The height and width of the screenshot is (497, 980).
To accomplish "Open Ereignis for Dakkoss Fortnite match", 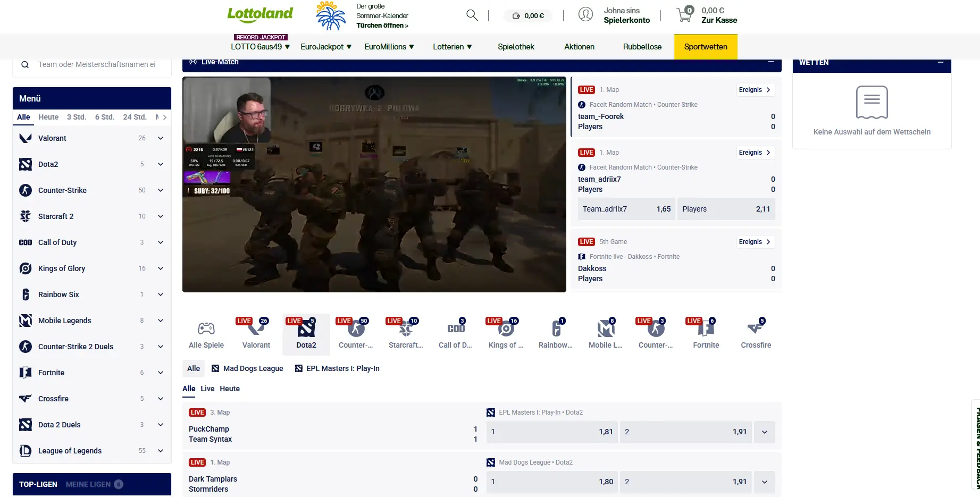I will pos(755,242).
